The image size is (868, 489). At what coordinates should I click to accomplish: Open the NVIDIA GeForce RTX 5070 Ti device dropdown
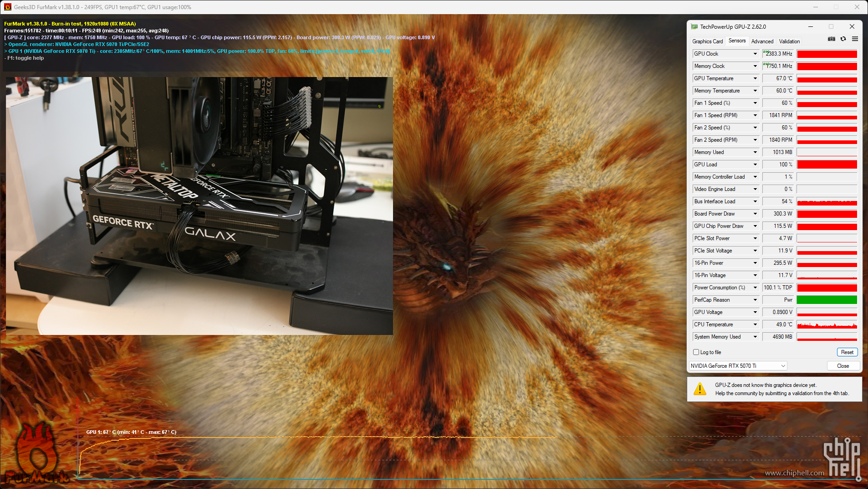pos(738,366)
